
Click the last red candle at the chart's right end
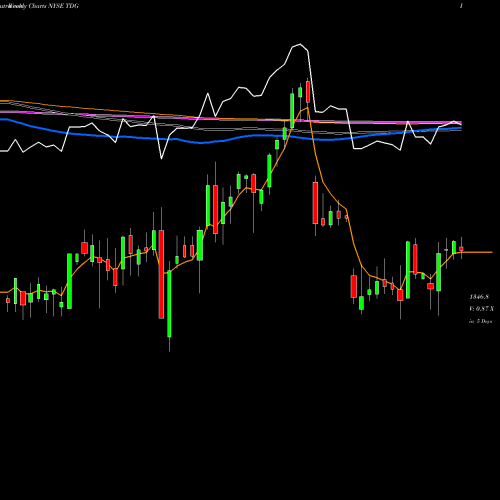(461, 249)
